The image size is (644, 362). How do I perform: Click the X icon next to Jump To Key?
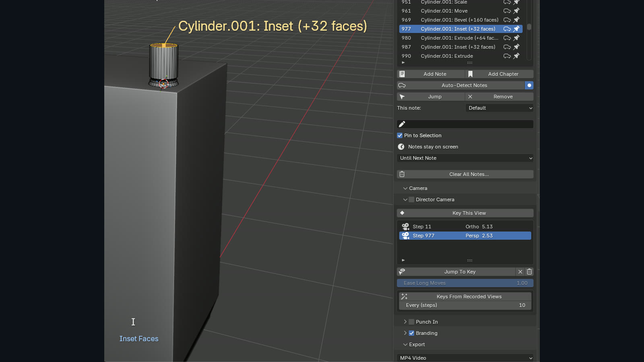tap(520, 272)
